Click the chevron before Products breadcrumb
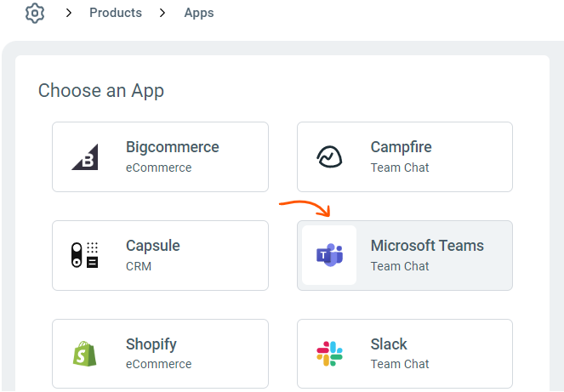Screen dimensions: 564x392 tap(70, 14)
